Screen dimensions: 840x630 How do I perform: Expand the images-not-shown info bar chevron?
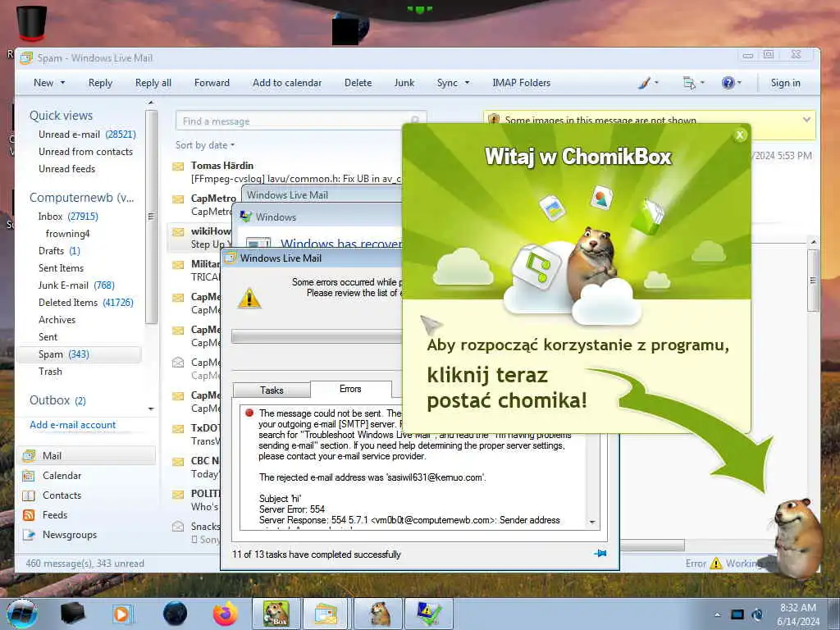tap(806, 120)
